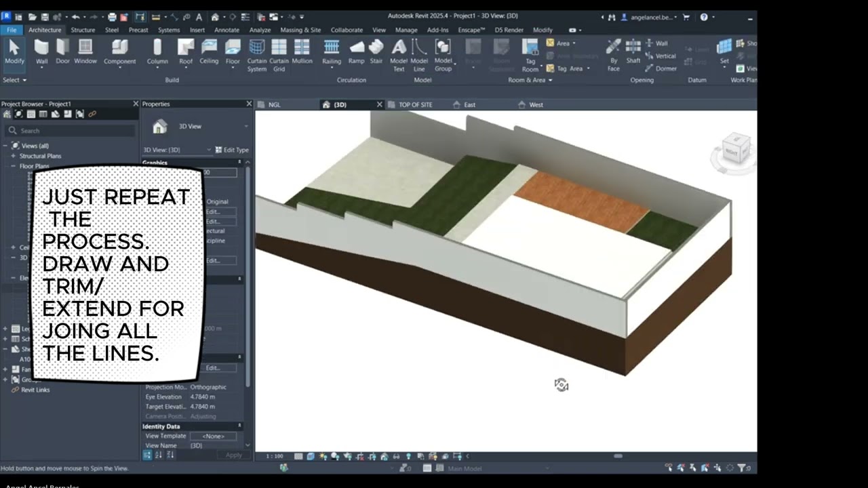Open the Autodesk shopping cart icon
The height and width of the screenshot is (488, 868).
tap(688, 17)
